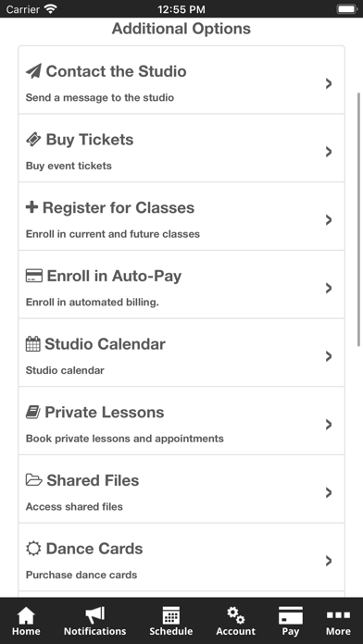
Task: Tap the credit card icon for Auto-Pay
Action: (x=34, y=276)
